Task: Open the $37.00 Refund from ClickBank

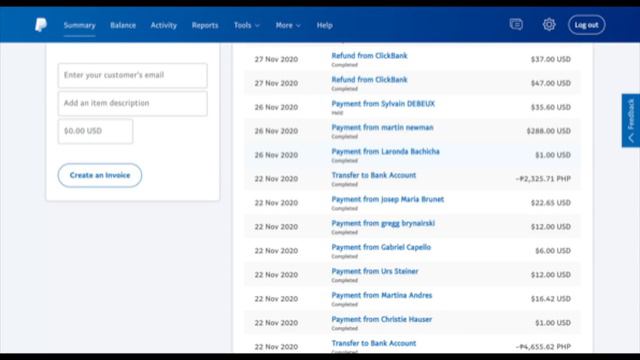Action: coord(369,56)
